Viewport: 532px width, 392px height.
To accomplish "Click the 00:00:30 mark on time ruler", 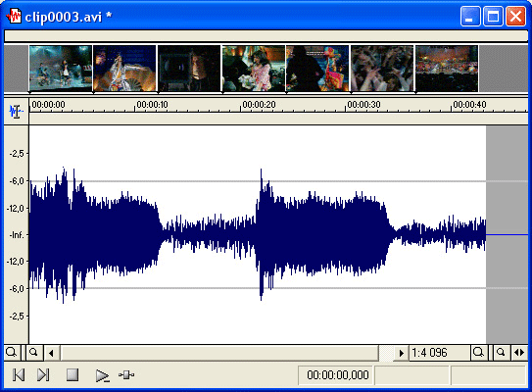I will pos(363,105).
